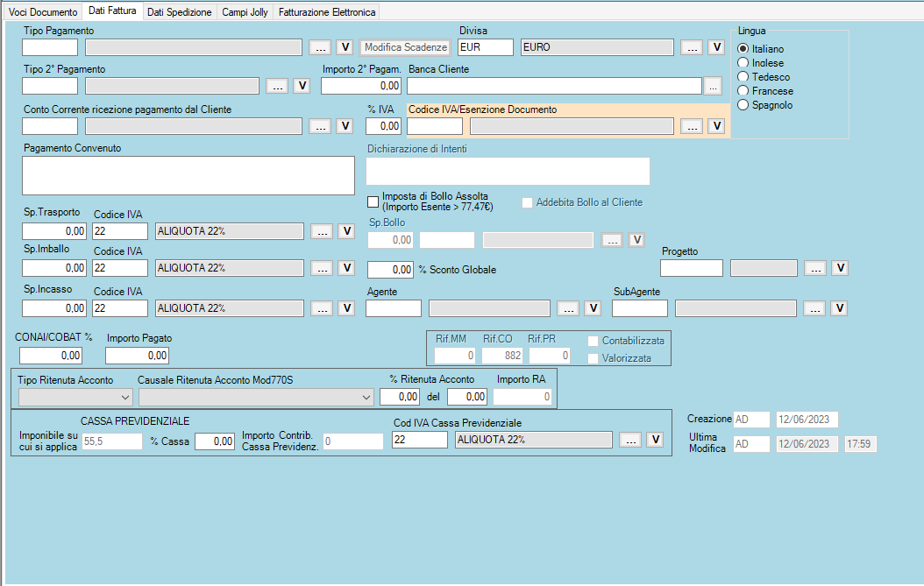Viewport: 924px width, 586px height.
Task: Open the Fatturazione Elettronica tab
Action: [x=327, y=12]
